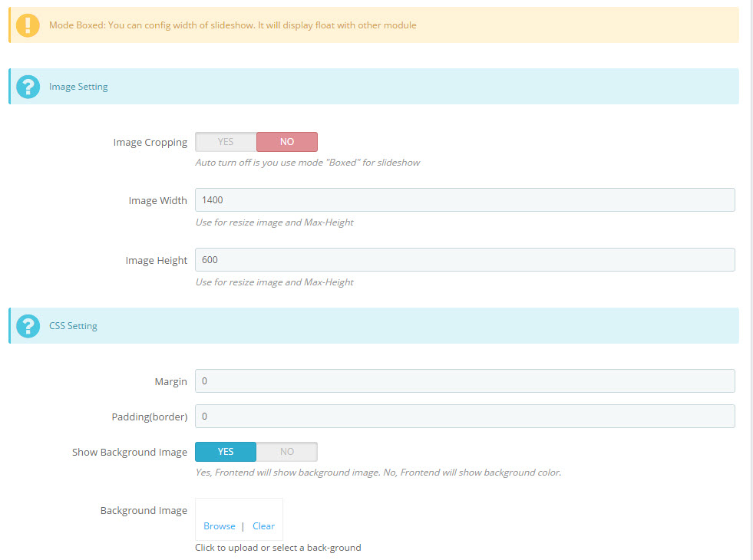Image resolution: width=753 pixels, height=560 pixels.
Task: Set Image Cropping to YES
Action: (226, 142)
